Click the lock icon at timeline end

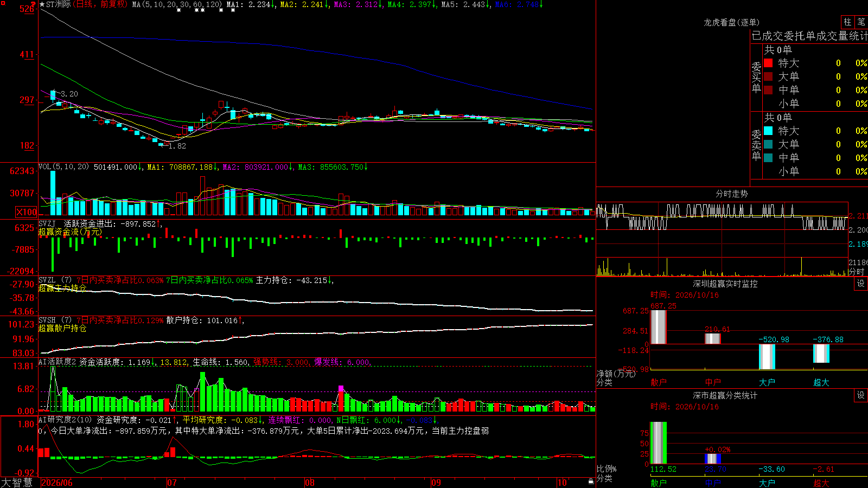[591, 481]
